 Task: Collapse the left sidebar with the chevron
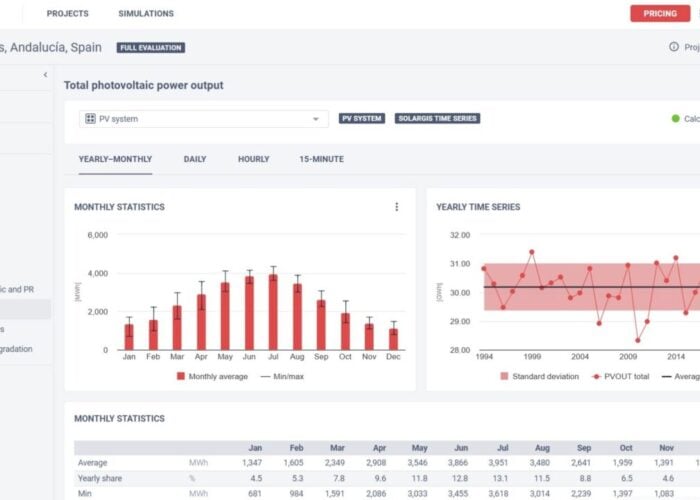pyautogui.click(x=45, y=75)
